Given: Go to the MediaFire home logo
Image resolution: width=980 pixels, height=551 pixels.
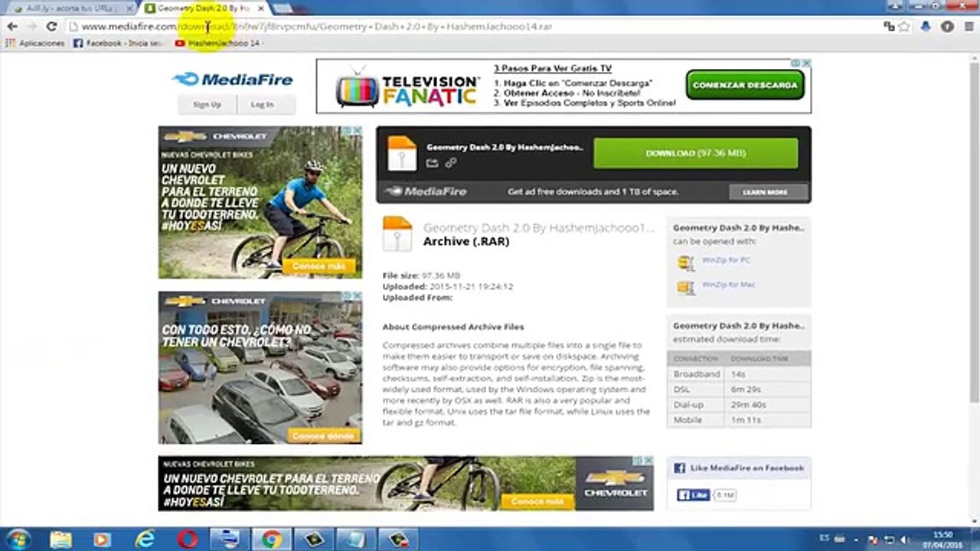Looking at the screenshot, I should coord(233,79).
